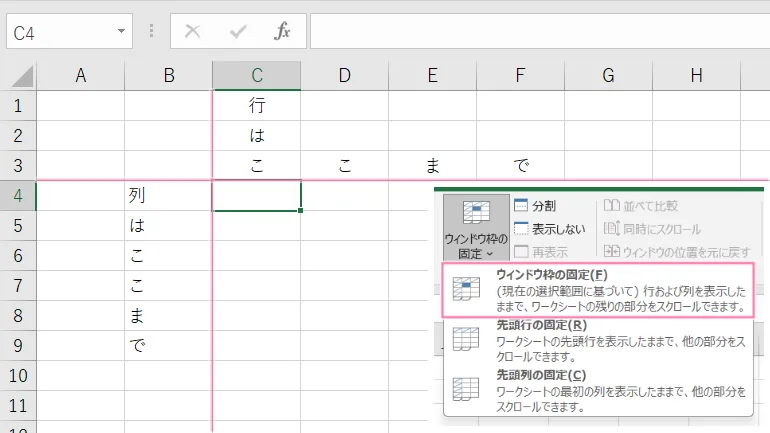Select row 10 header
The height and width of the screenshot is (433, 770).
18,376
